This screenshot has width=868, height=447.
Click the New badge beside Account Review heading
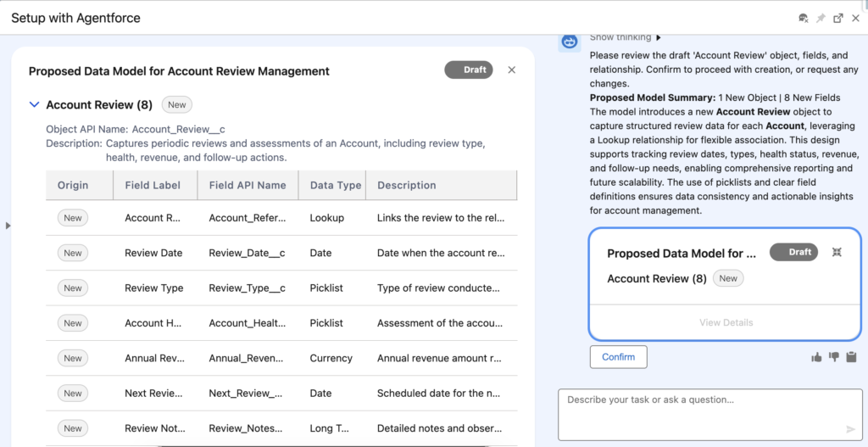click(x=177, y=104)
